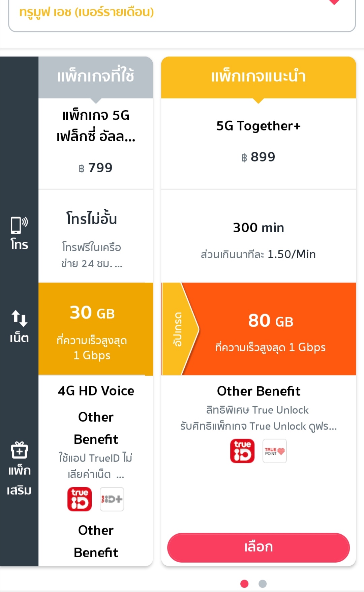The image size is (364, 592).
Task: Tap the True Point icon
Action: coord(275,451)
